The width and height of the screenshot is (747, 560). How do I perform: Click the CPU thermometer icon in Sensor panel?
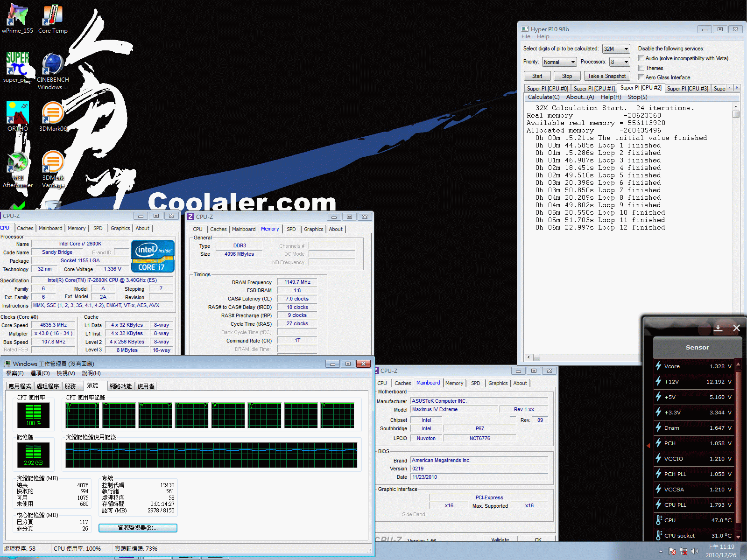click(x=658, y=520)
